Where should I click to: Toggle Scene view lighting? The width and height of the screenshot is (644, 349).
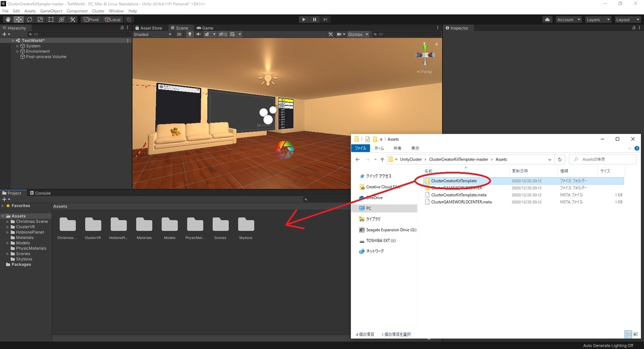click(189, 34)
